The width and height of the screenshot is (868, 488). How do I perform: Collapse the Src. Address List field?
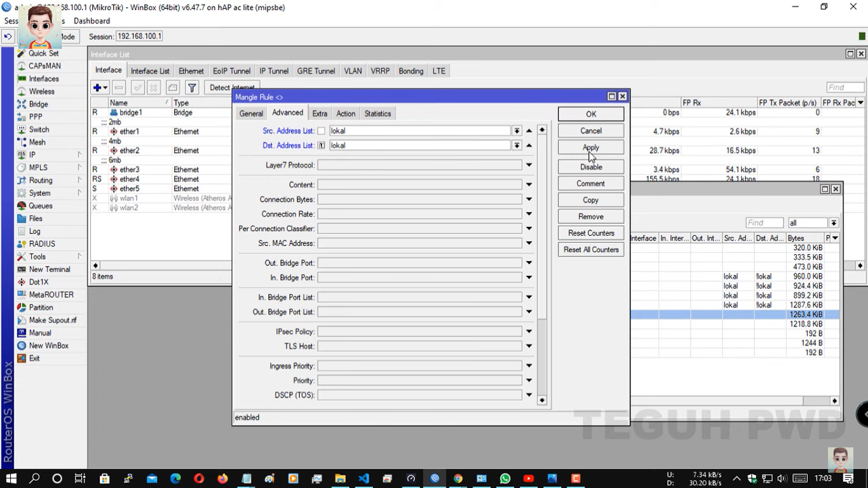pos(529,131)
